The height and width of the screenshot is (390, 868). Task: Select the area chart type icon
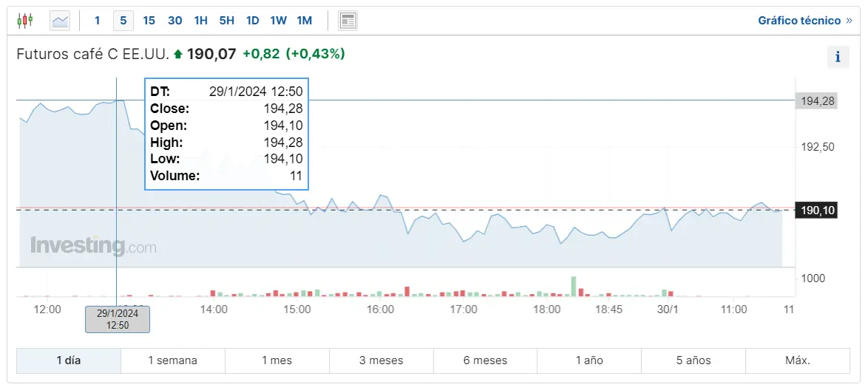tap(60, 21)
